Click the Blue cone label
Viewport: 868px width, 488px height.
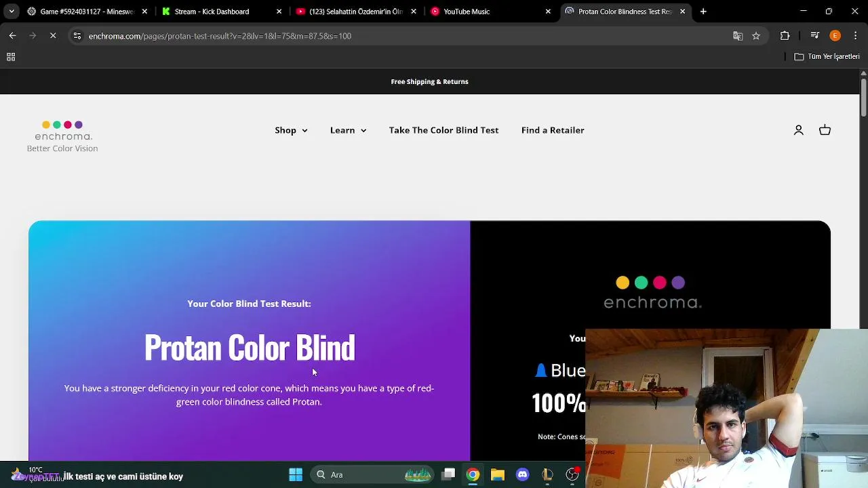pyautogui.click(x=560, y=370)
